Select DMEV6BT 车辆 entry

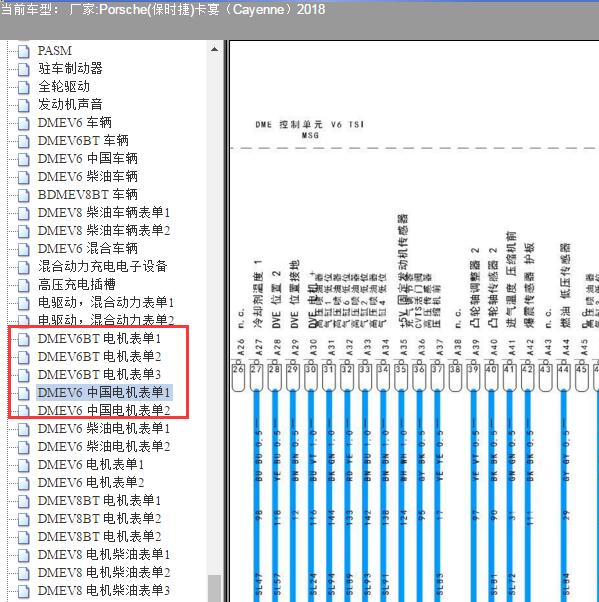[83, 141]
